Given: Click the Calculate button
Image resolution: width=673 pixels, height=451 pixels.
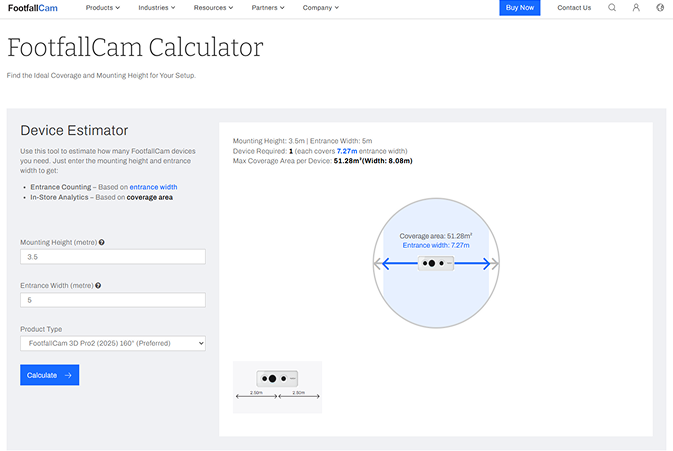Looking at the screenshot, I should [x=49, y=375].
